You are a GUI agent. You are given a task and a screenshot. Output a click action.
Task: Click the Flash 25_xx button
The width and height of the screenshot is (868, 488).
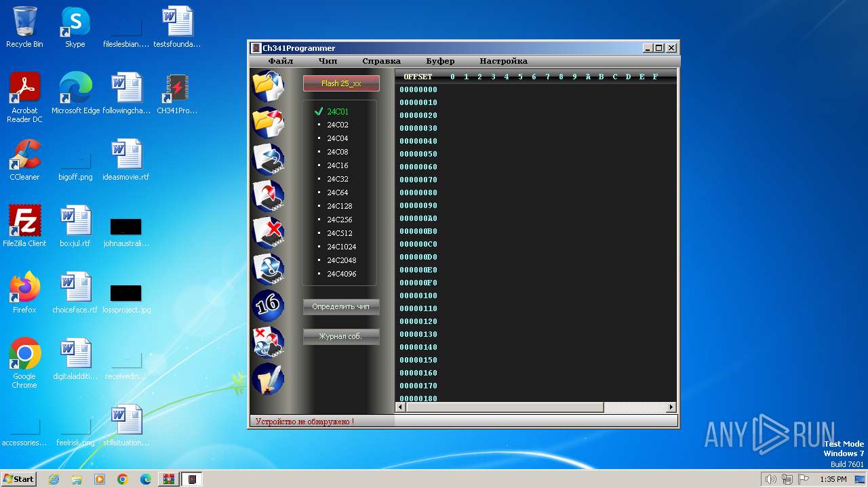(341, 83)
